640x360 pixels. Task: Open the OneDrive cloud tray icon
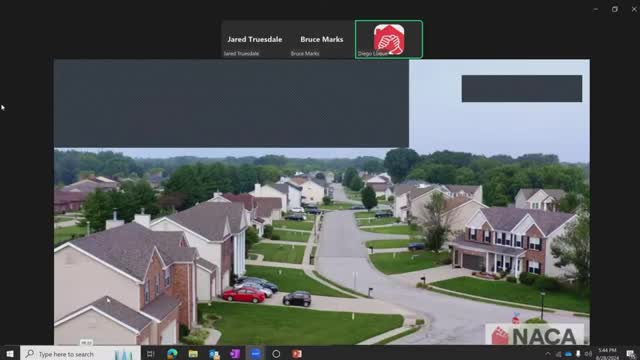(568, 354)
